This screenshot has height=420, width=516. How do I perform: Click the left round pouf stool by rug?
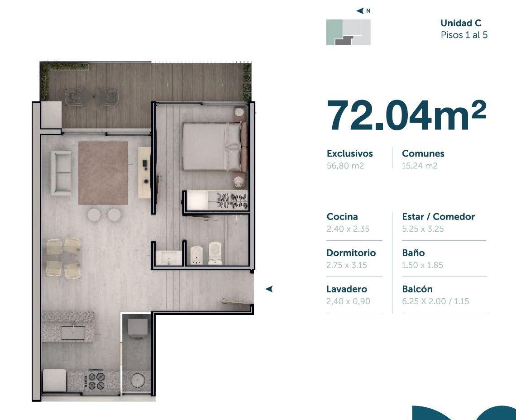[x=94, y=214]
